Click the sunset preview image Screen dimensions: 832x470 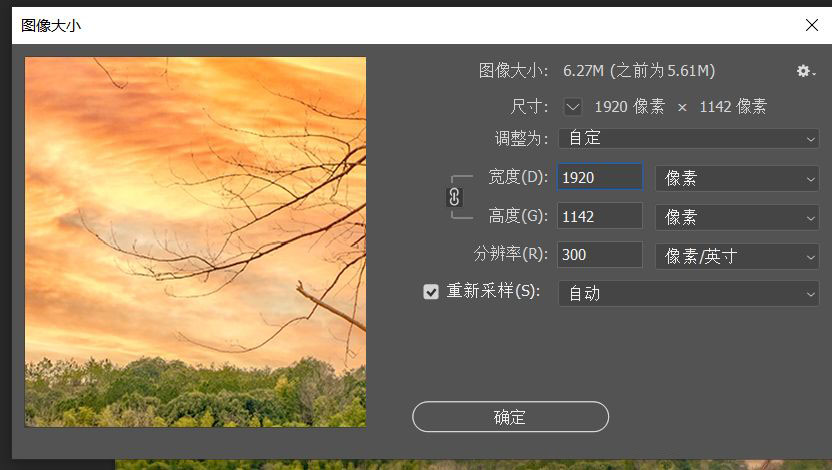(x=195, y=242)
